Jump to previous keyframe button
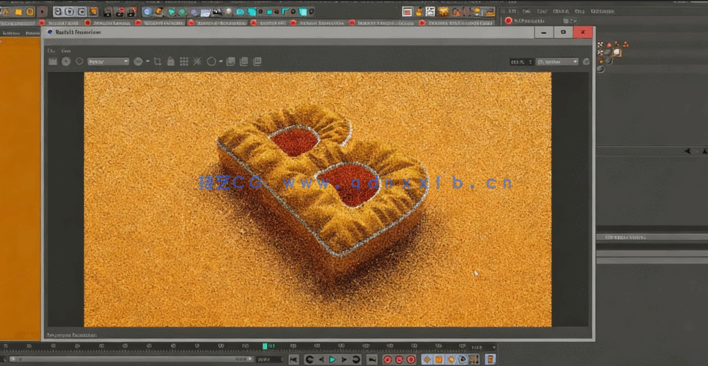708x366 pixels. pos(309,360)
